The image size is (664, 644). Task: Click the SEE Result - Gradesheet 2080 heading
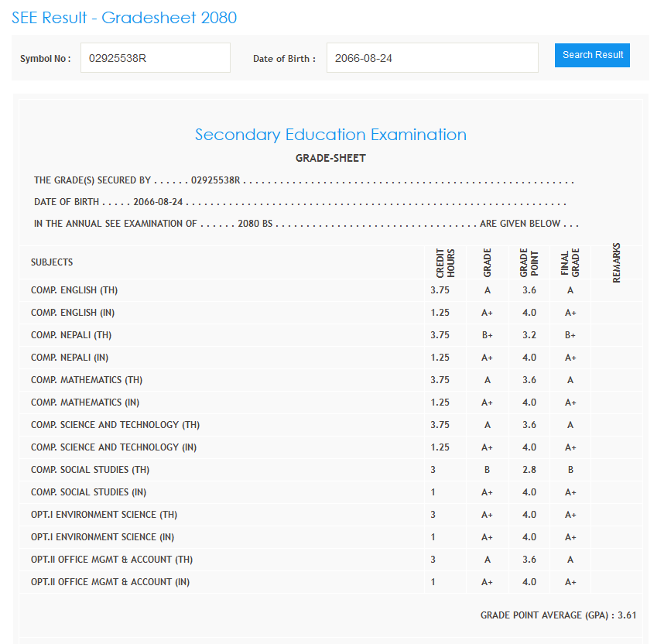[125, 18]
